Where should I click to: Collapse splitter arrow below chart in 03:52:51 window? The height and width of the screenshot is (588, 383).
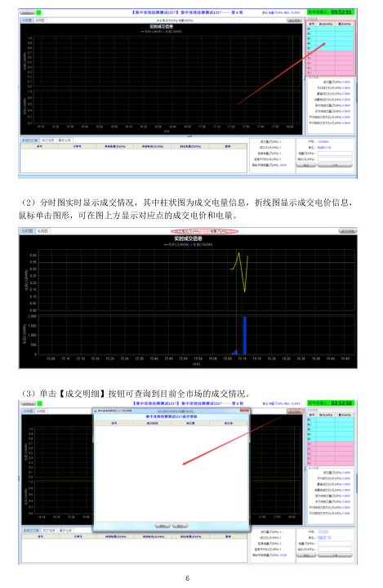coord(189,136)
